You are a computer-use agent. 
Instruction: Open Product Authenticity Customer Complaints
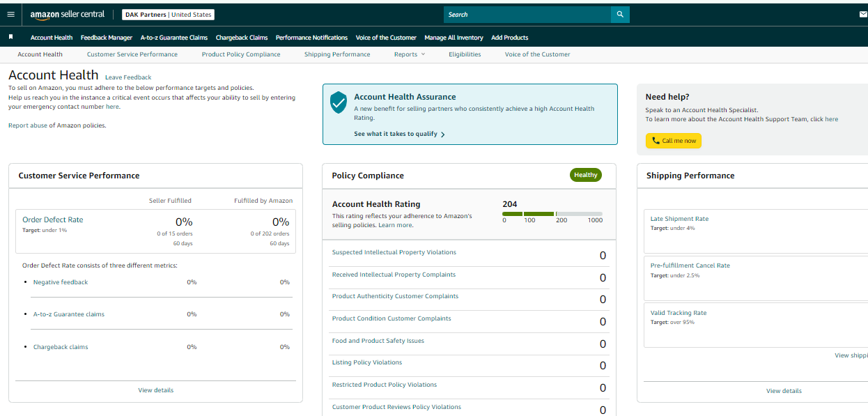tap(395, 296)
